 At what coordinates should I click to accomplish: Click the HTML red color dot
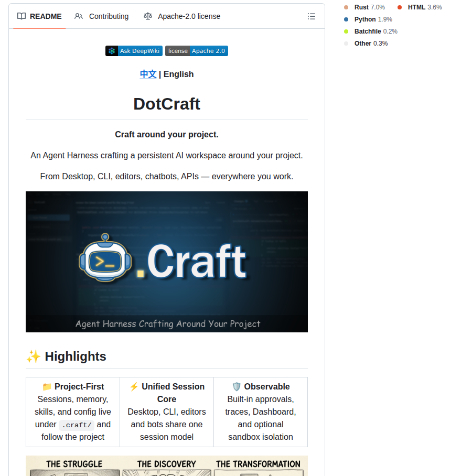400,7
